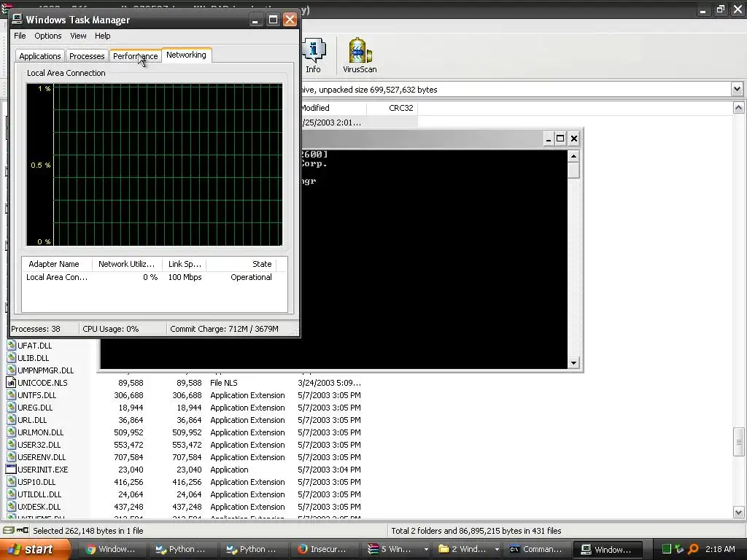The image size is (747, 560).
Task: Select the URLMON.DLL file icon
Action: click(12, 432)
